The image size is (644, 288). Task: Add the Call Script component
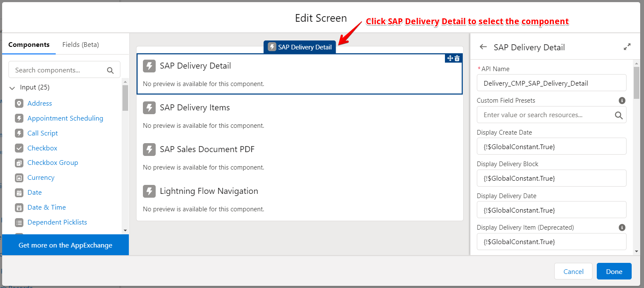(x=43, y=133)
